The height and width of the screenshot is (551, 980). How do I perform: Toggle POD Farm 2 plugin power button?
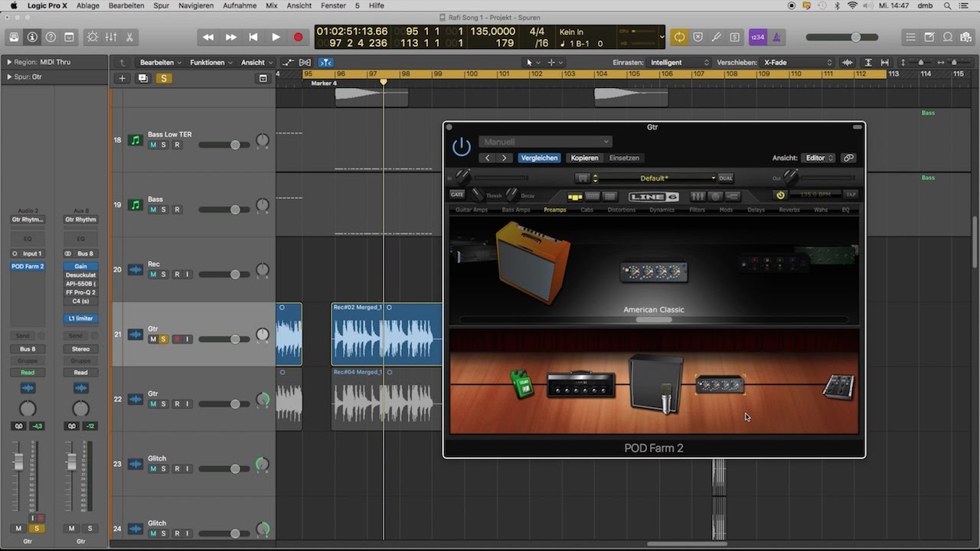pyautogui.click(x=462, y=147)
